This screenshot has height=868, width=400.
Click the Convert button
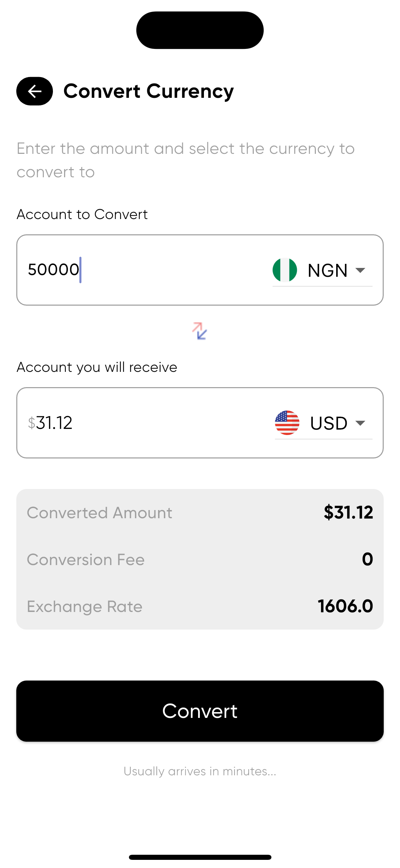[x=200, y=711]
